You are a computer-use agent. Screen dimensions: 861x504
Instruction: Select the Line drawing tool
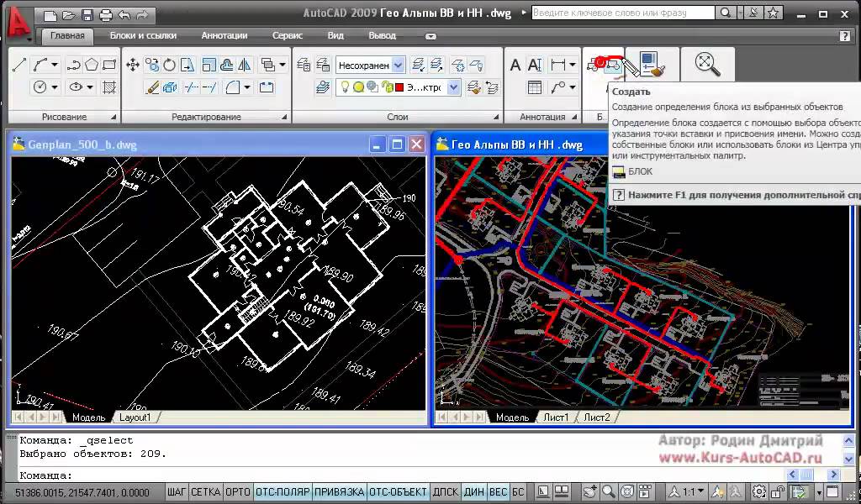pyautogui.click(x=19, y=66)
